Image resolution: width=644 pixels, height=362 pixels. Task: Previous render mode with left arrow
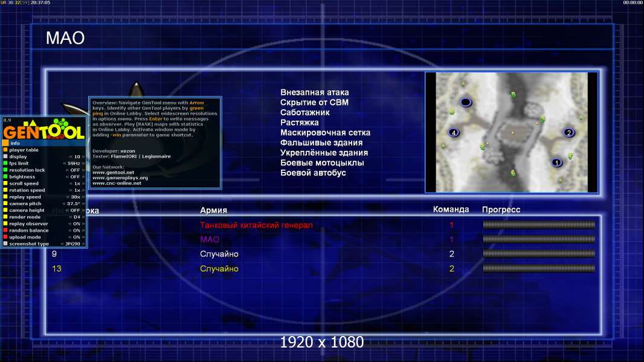pyautogui.click(x=70, y=217)
